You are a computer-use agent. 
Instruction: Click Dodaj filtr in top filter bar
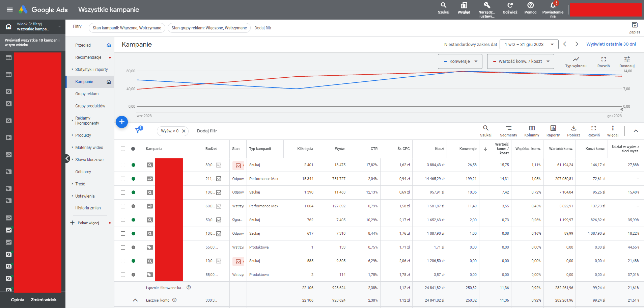263,28
